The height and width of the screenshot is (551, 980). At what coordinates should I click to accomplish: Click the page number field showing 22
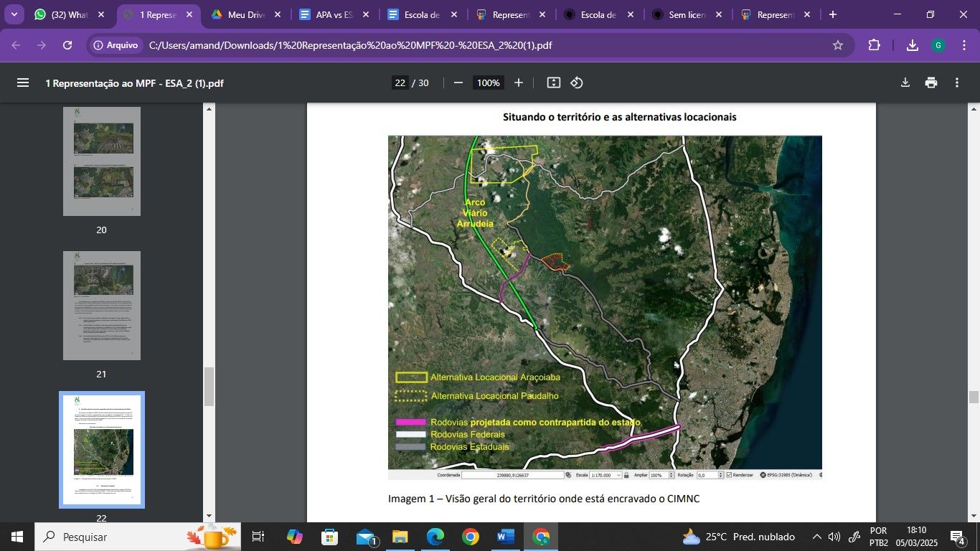click(x=400, y=83)
